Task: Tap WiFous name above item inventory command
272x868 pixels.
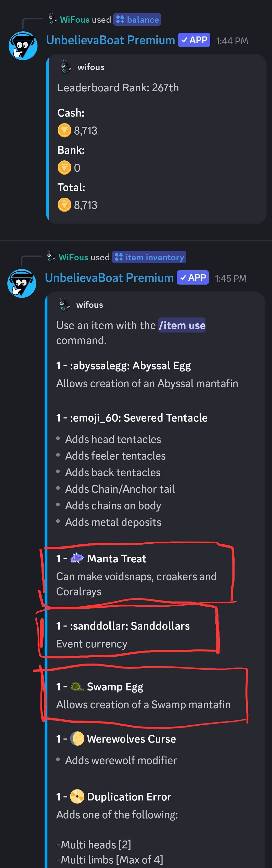Action: (73, 257)
